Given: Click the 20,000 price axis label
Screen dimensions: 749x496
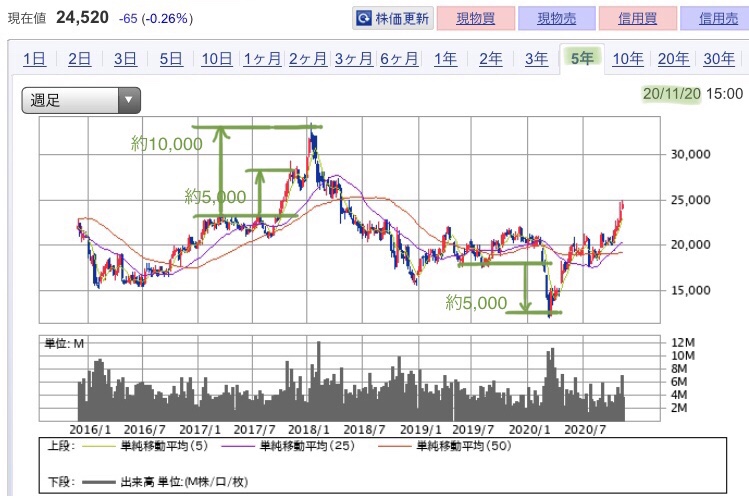Looking at the screenshot, I should pos(690,245).
